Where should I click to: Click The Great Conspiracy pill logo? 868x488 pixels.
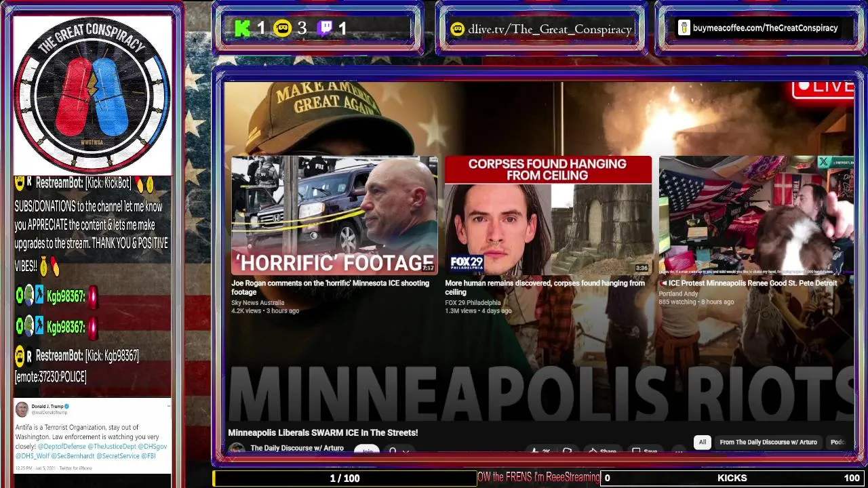coord(92,94)
